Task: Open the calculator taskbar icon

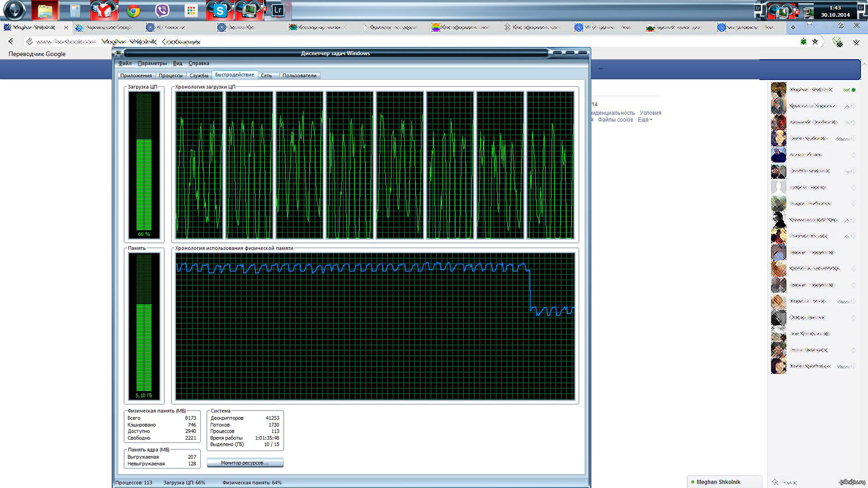Action: pos(75,10)
